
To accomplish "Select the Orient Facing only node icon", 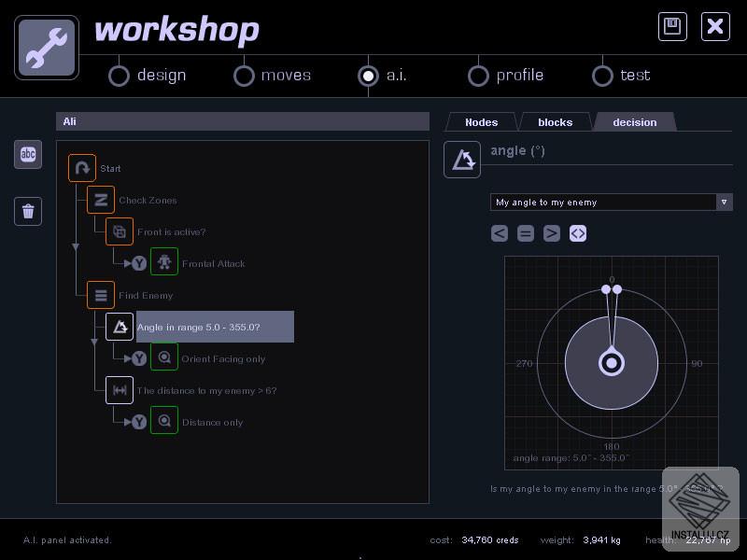I will [164, 357].
